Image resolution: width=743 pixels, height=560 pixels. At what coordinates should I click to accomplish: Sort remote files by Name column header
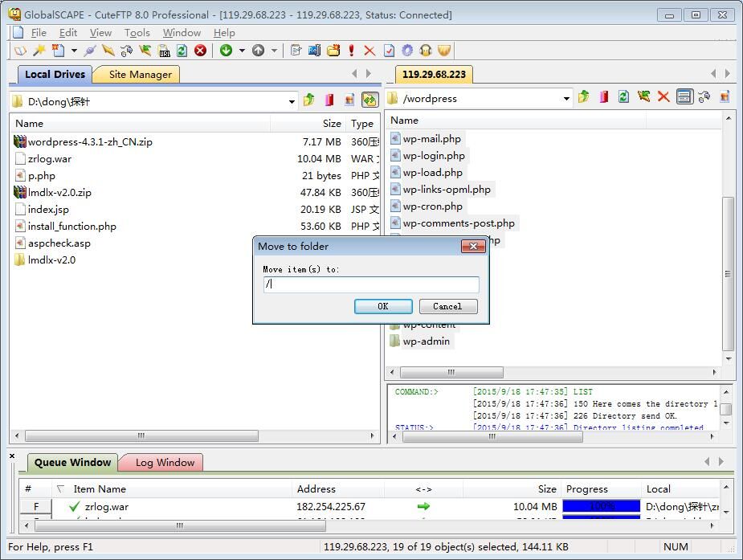[x=516, y=121]
